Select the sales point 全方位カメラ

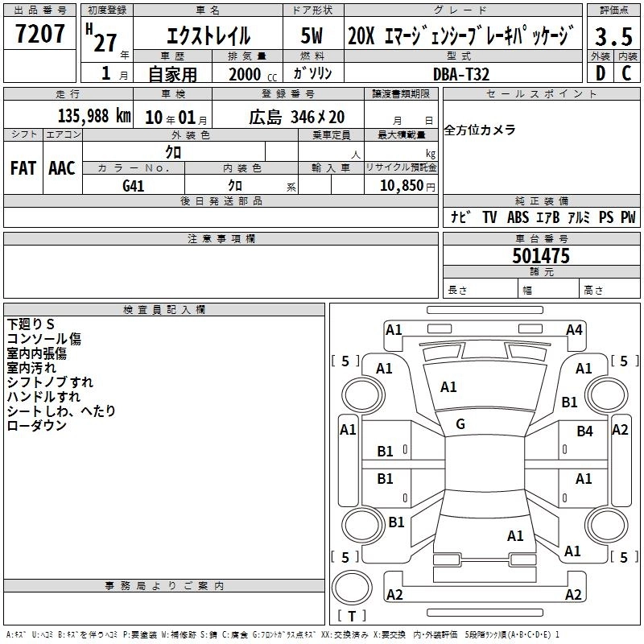click(x=480, y=130)
